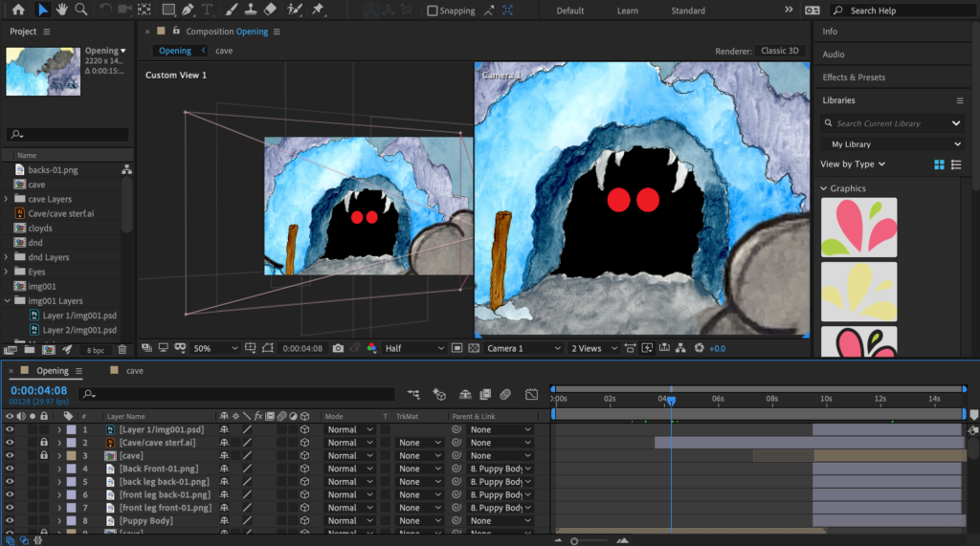The image size is (980, 546).
Task: Open the Effects & Presets panel
Action: click(x=854, y=77)
